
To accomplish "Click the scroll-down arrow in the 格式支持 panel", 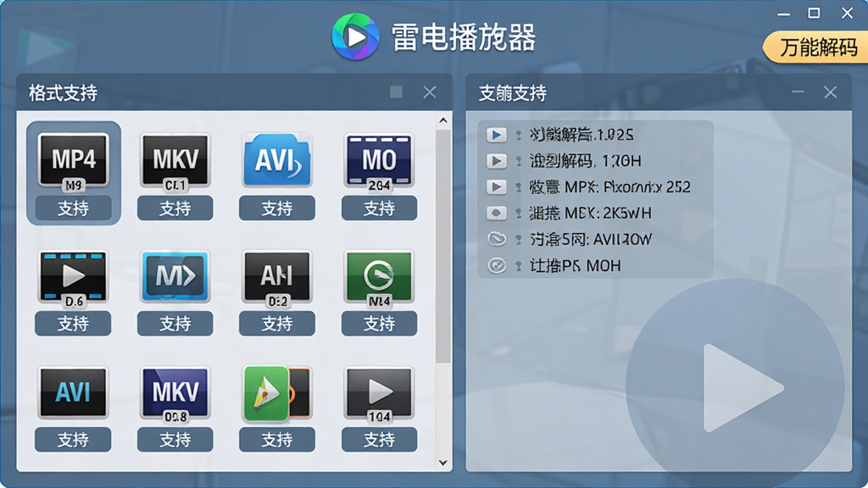I will point(442,463).
